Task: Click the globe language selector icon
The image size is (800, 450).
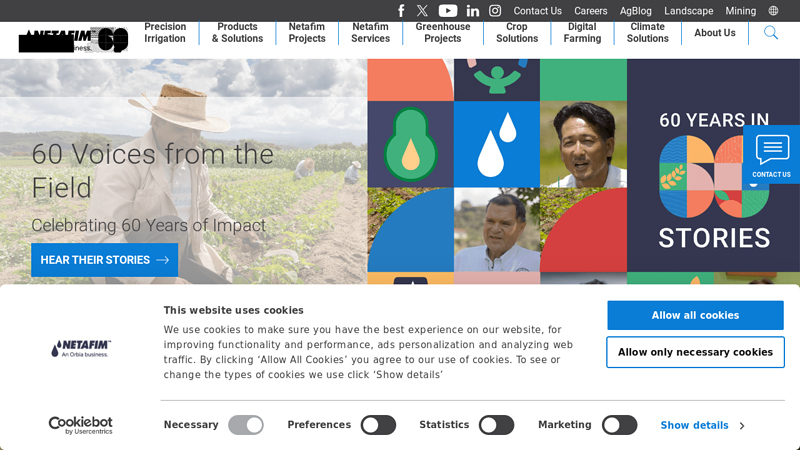Action: pyautogui.click(x=773, y=11)
